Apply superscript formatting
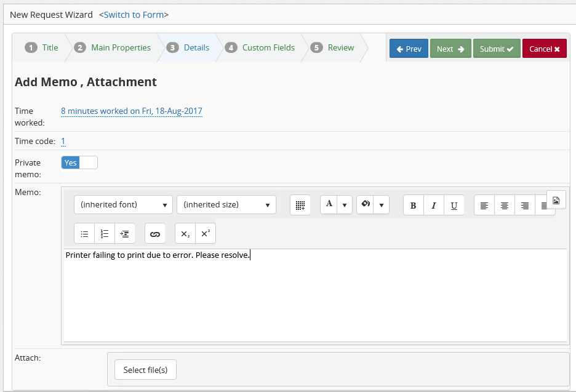The height and width of the screenshot is (392, 576). (206, 234)
